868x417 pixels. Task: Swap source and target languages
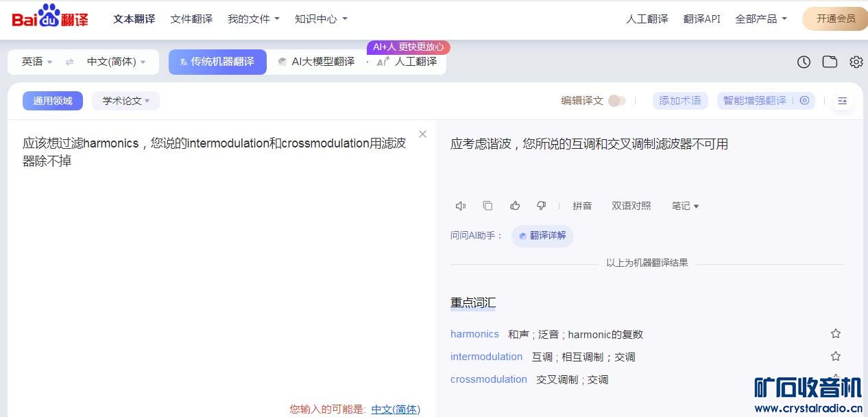[x=69, y=62]
